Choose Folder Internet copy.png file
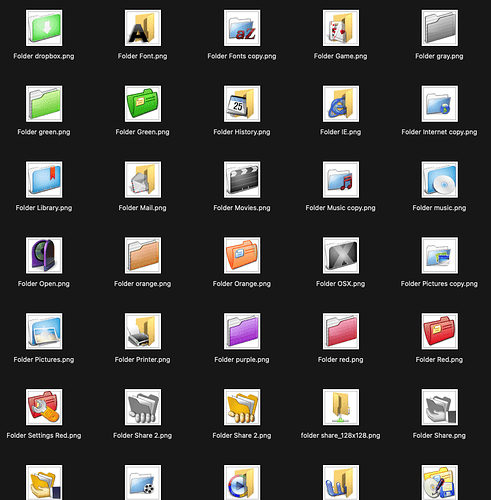 (439, 104)
